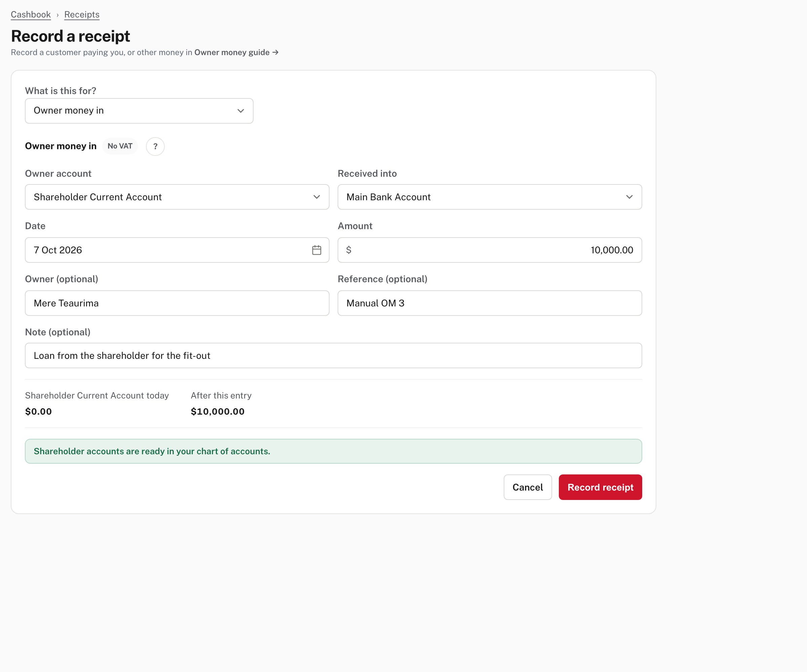The height and width of the screenshot is (672, 807).
Task: Click the 'After this entry' label
Action: 221,395
